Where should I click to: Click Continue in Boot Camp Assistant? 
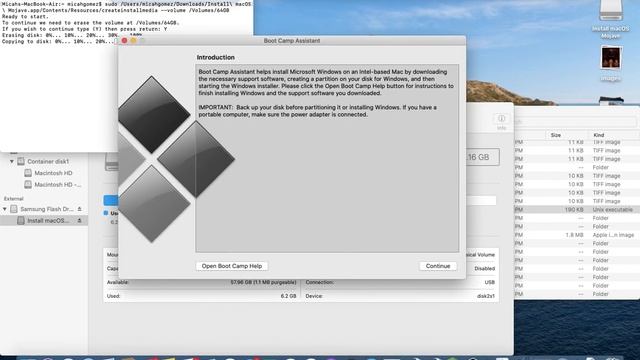(438, 266)
